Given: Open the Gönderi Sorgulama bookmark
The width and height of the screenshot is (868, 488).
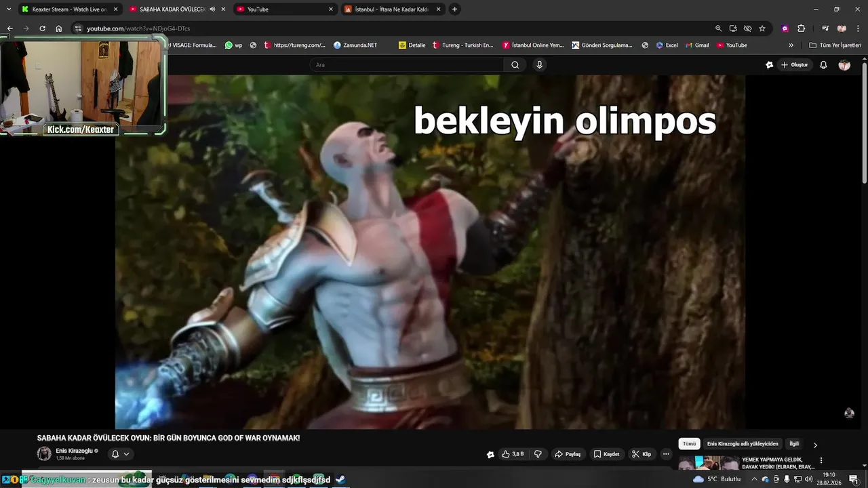Looking at the screenshot, I should (602, 45).
